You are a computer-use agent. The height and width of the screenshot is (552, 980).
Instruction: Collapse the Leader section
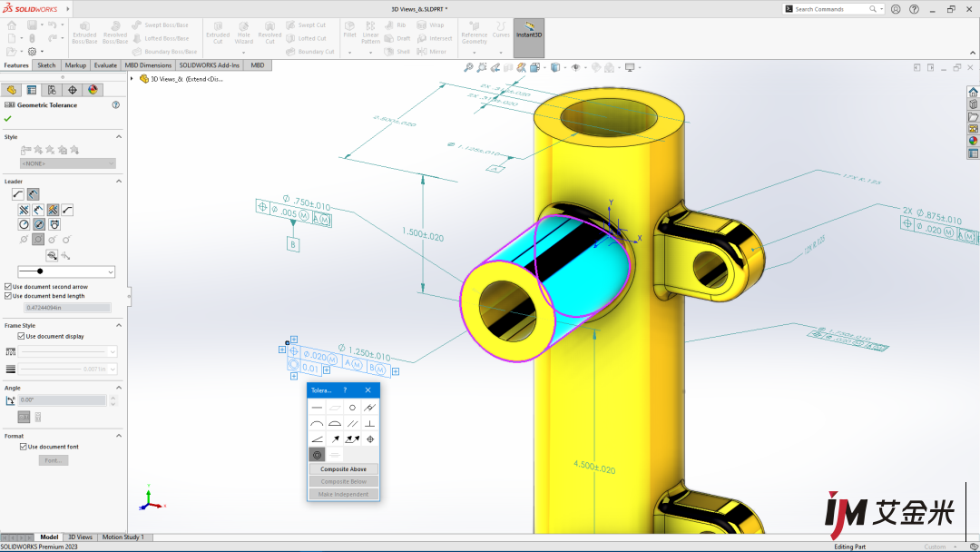point(119,182)
